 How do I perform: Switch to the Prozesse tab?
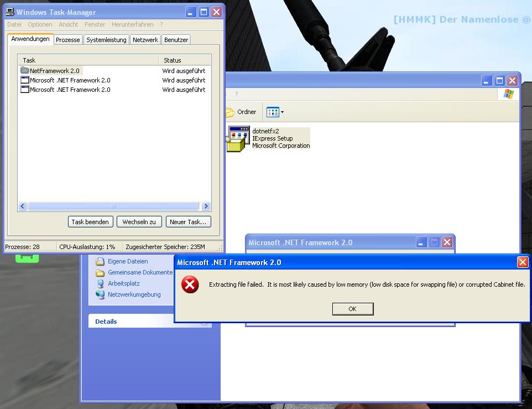tap(68, 40)
